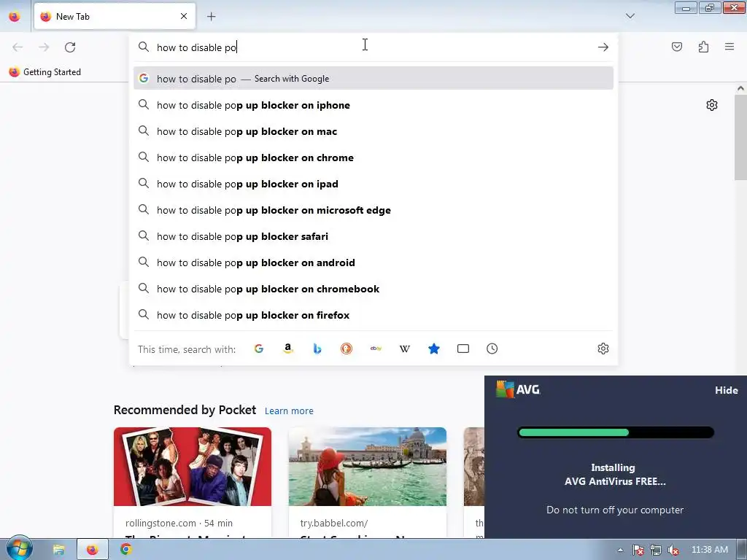Choose suggestion pop up blocker on iphone

click(x=373, y=105)
